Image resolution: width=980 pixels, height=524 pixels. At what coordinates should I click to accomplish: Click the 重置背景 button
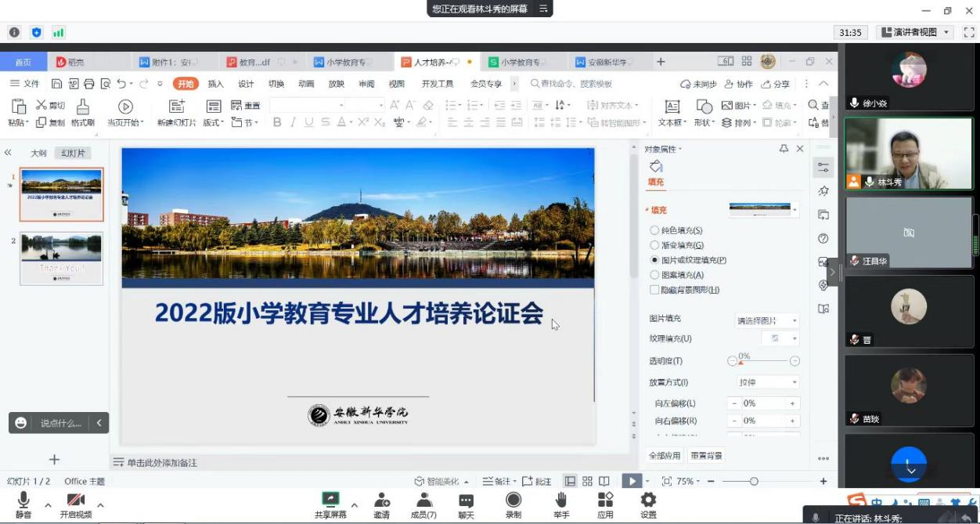(x=706, y=455)
